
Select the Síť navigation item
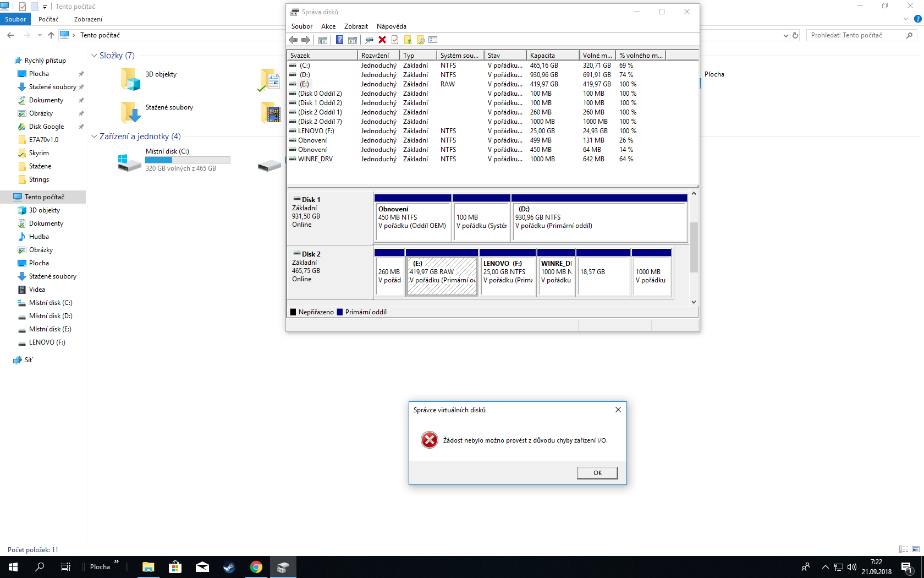29,360
